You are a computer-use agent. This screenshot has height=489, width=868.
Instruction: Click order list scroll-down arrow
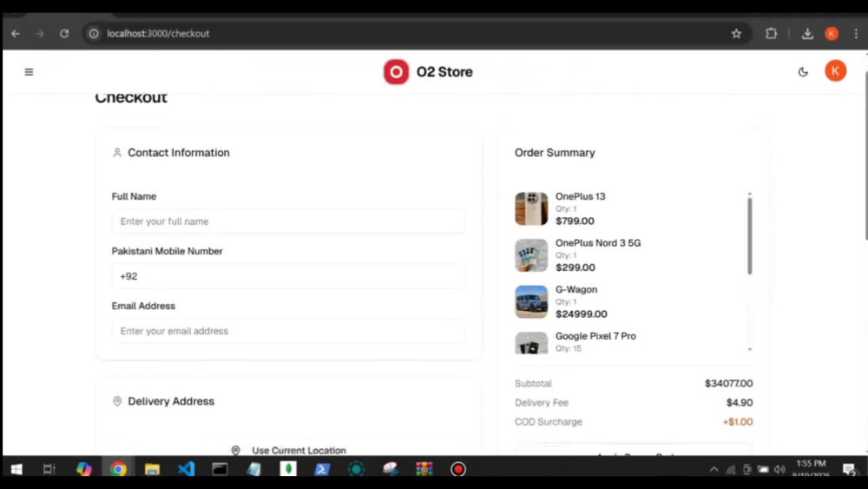750,349
